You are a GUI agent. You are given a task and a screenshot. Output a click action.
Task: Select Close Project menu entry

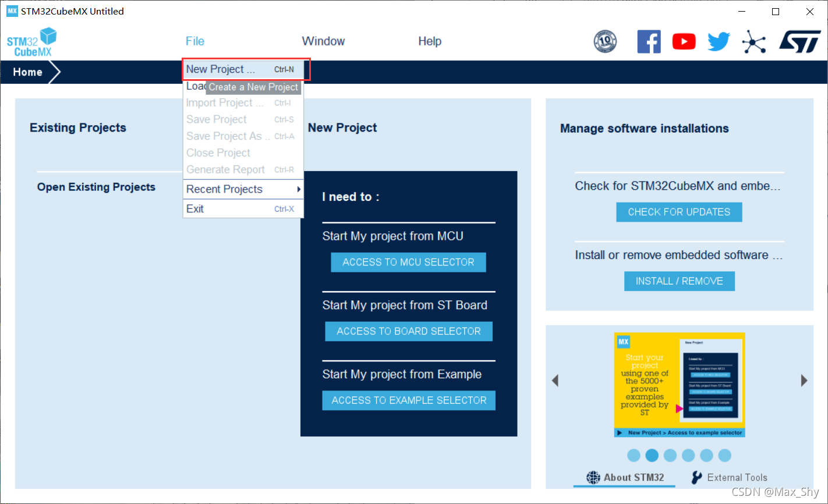point(243,153)
